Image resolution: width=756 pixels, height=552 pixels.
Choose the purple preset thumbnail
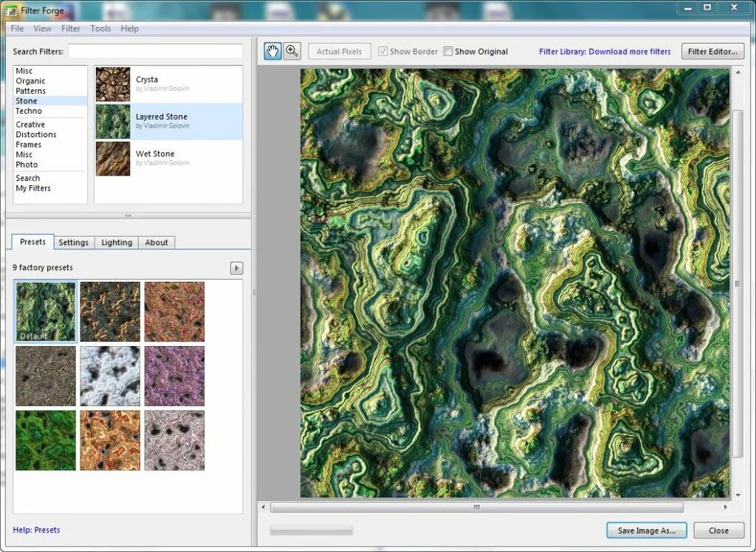pos(174,376)
